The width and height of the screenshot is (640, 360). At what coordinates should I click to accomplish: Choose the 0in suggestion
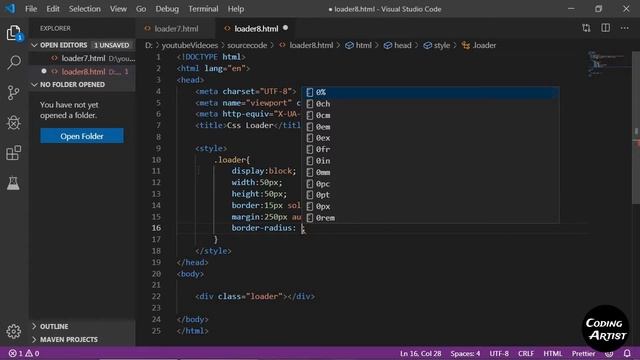[x=430, y=161]
